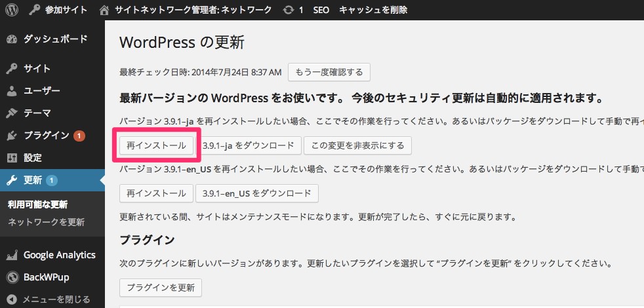644x308 pixels.
Task: Click the orange plugin update count badge
Action: point(79,136)
